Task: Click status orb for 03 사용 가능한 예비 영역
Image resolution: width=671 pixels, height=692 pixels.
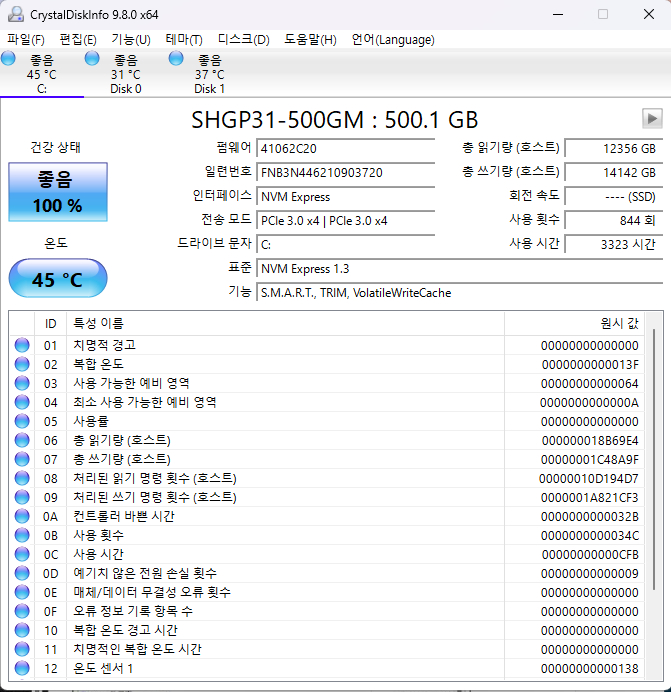Action: tap(22, 383)
